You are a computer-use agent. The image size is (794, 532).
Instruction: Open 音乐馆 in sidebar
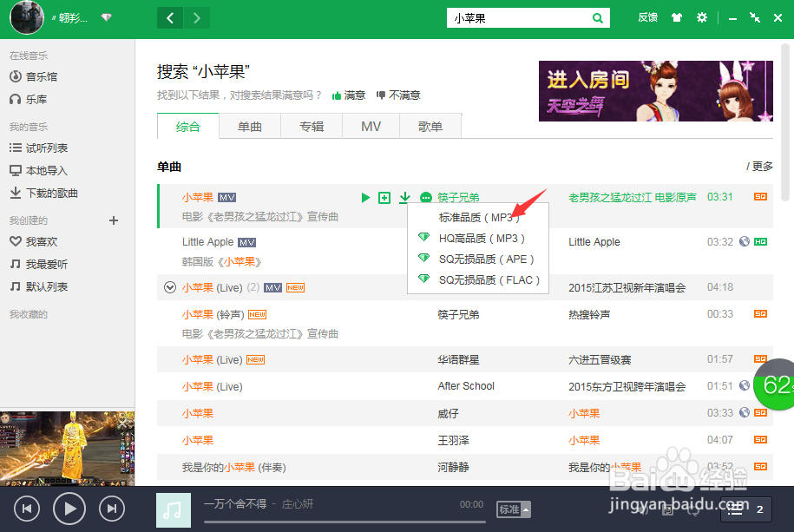(x=34, y=76)
